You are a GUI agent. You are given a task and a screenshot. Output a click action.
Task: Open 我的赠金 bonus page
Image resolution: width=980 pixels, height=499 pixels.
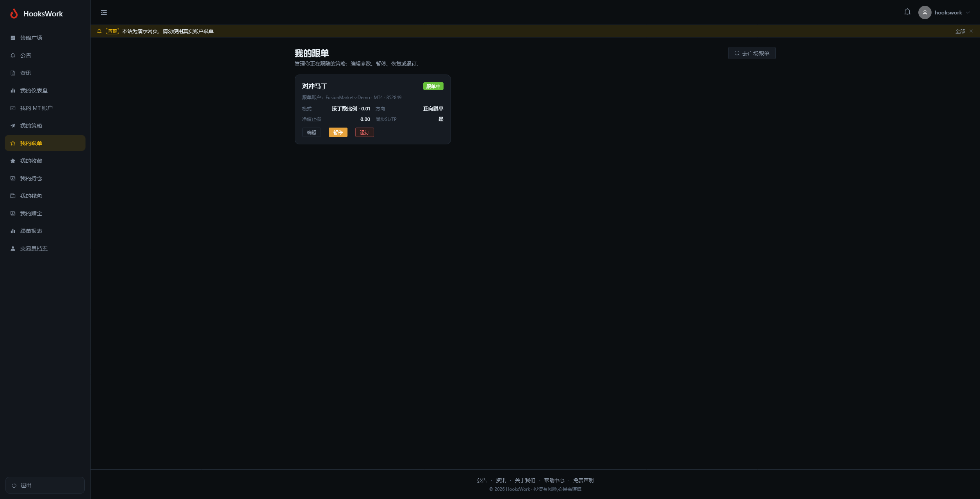[x=45, y=213]
